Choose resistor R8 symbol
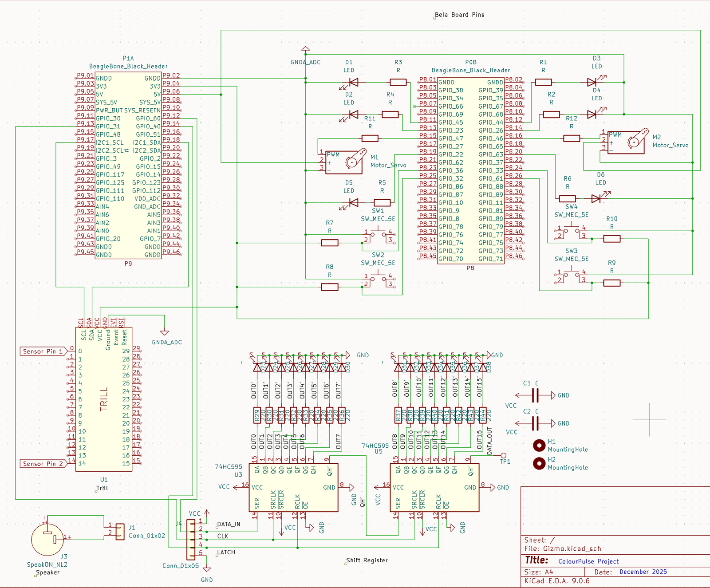 330,287
